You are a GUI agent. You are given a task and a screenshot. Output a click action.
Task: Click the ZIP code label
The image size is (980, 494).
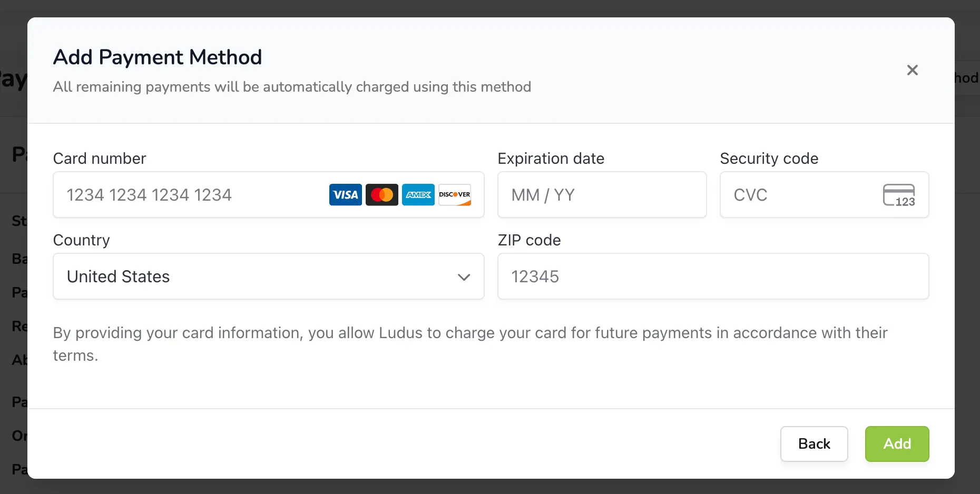530,240
